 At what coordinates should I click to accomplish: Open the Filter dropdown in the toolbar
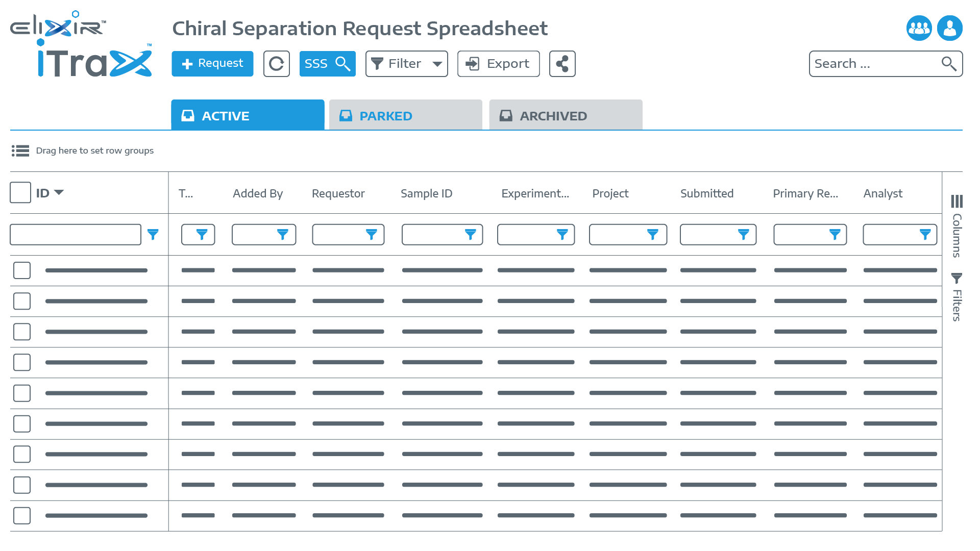pyautogui.click(x=406, y=64)
